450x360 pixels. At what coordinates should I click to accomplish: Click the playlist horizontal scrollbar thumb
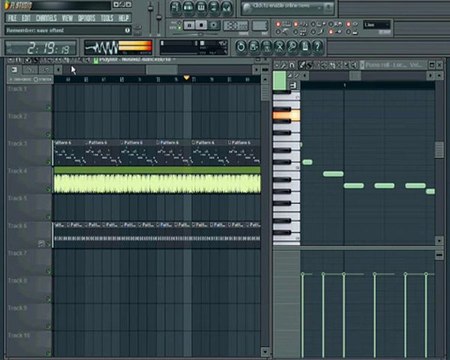tap(162, 70)
